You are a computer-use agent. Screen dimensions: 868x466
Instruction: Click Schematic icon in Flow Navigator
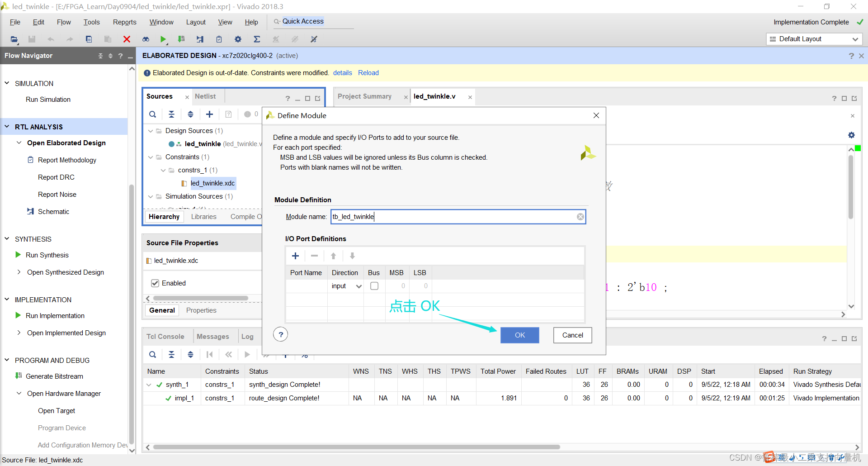(x=30, y=211)
